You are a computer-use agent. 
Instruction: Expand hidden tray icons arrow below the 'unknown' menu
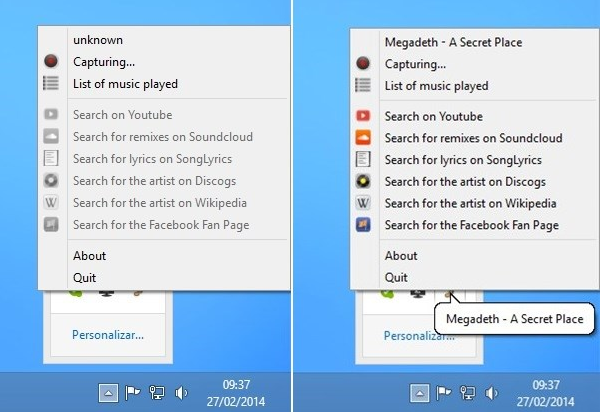tap(108, 393)
